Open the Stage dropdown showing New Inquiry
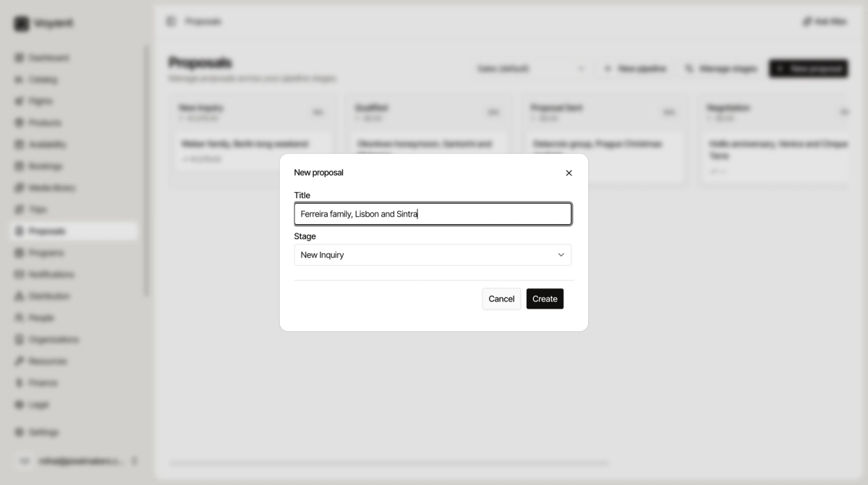Screen dimensions: 868x485 coord(433,255)
